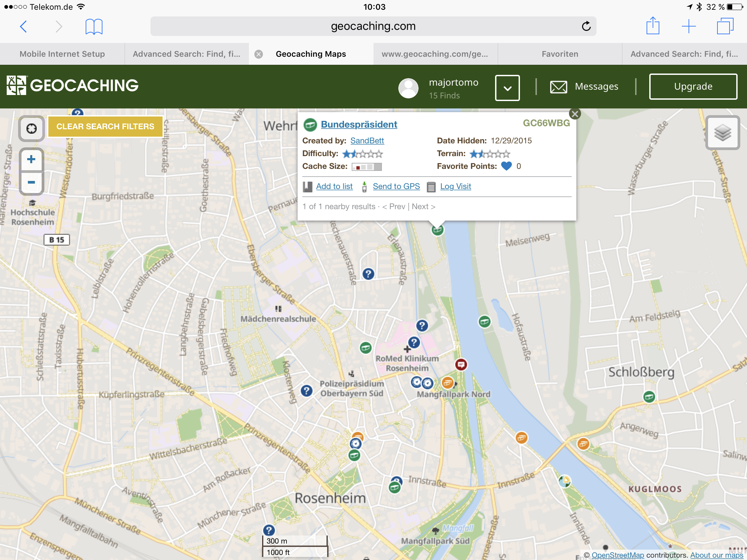Tap the Safari share icon
The image size is (747, 560).
coord(652,26)
